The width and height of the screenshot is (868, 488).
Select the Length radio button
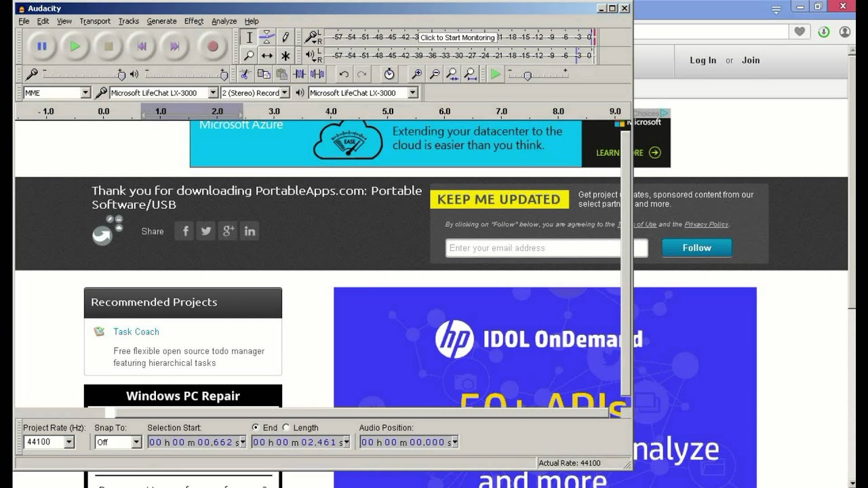pyautogui.click(x=285, y=428)
